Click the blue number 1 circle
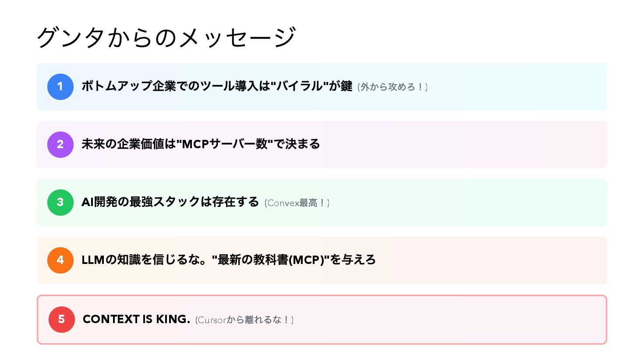The image size is (644, 363). tap(60, 87)
